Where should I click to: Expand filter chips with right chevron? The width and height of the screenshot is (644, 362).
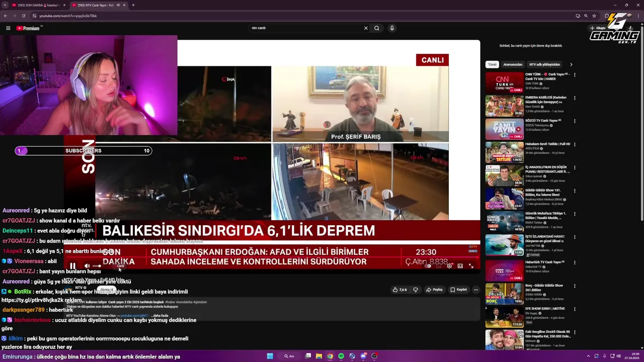[571, 64]
